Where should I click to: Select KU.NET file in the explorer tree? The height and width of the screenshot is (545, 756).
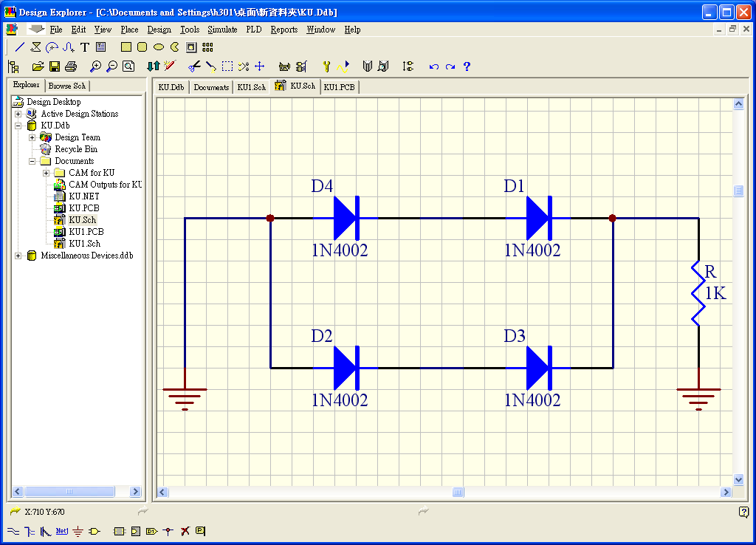[83, 196]
